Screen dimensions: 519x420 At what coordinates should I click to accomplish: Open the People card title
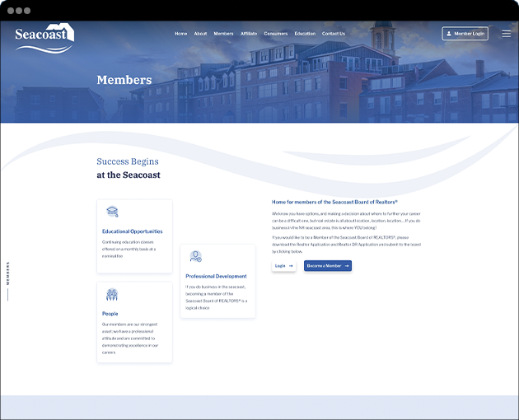[x=110, y=314]
